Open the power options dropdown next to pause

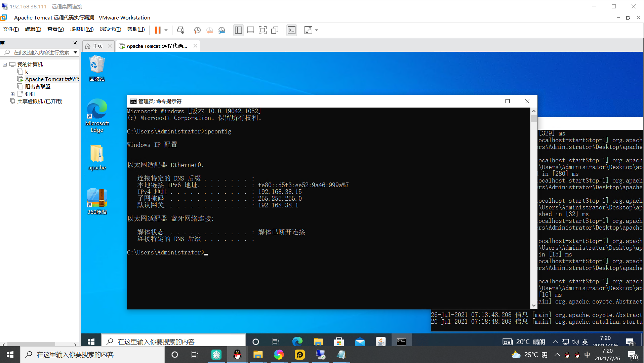click(x=166, y=30)
